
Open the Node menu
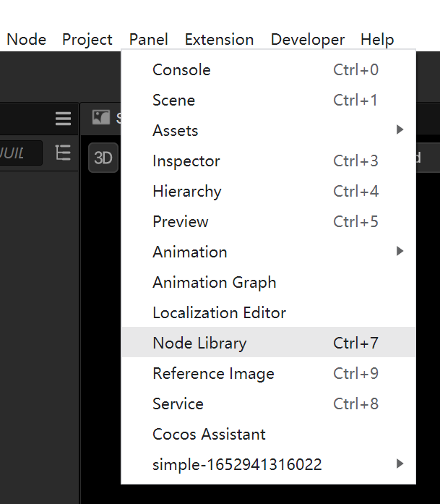[26, 39]
